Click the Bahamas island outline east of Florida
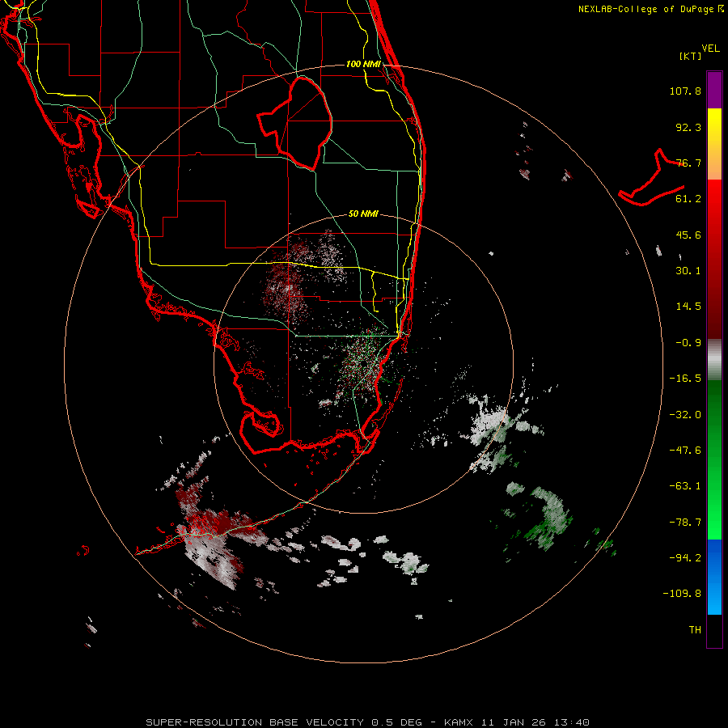 tap(652, 179)
